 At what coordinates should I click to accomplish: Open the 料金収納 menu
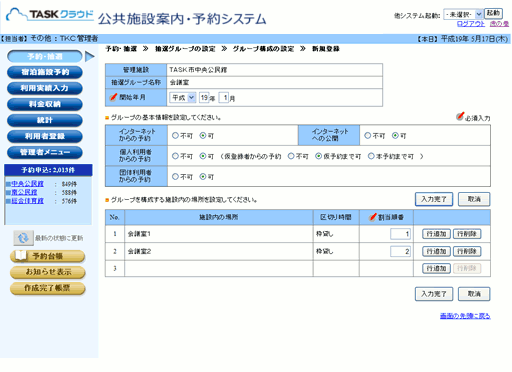(45, 104)
